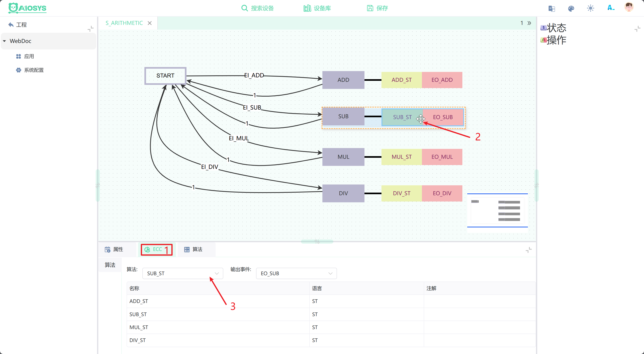The image size is (644, 354).
Task: Click the minimap thumbnail overview
Action: tap(498, 210)
